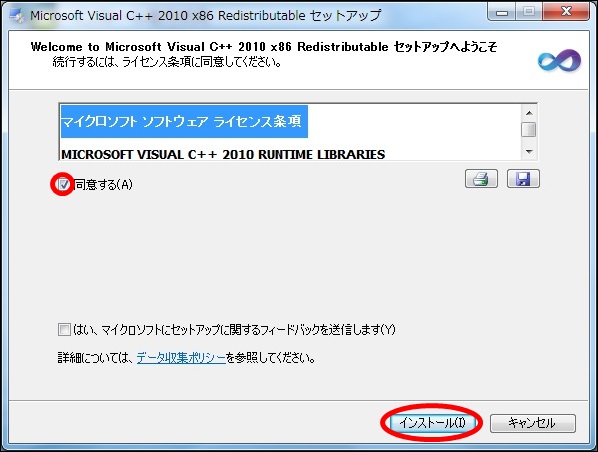The height and width of the screenshot is (452, 598).
Task: Click the キャンセル button
Action: pyautogui.click(x=532, y=423)
